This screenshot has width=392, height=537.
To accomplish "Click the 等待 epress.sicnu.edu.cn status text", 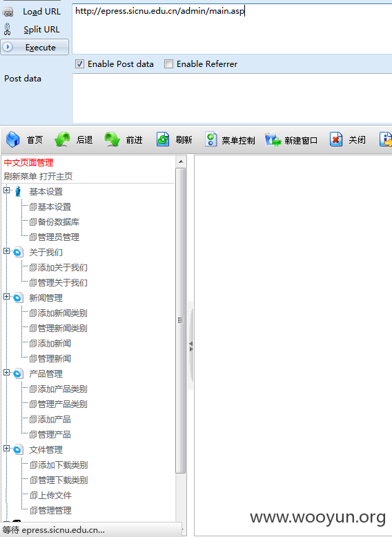I will tap(53, 530).
